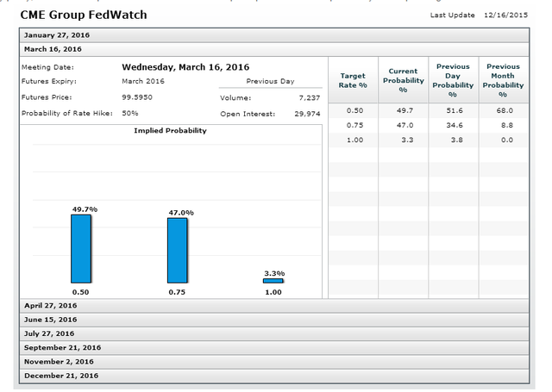The width and height of the screenshot is (552, 392).
Task: Select the Previous Day Probability % header
Action: [454, 80]
